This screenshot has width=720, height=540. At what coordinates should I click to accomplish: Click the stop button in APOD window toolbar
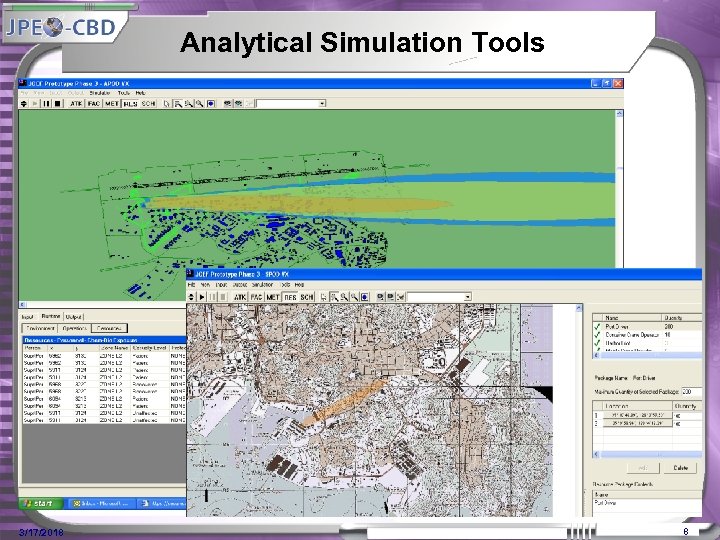coord(57,103)
